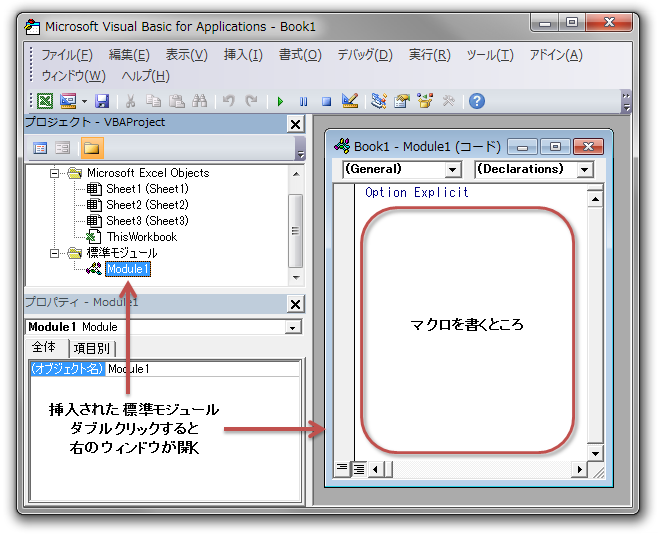Open Object Browser toolbar icon

point(425,101)
